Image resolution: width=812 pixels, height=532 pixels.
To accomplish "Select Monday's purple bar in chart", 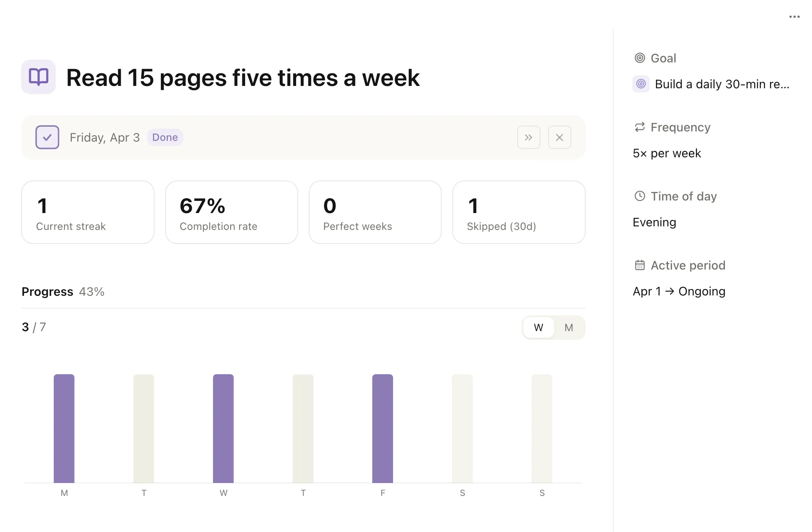I will 64,428.
